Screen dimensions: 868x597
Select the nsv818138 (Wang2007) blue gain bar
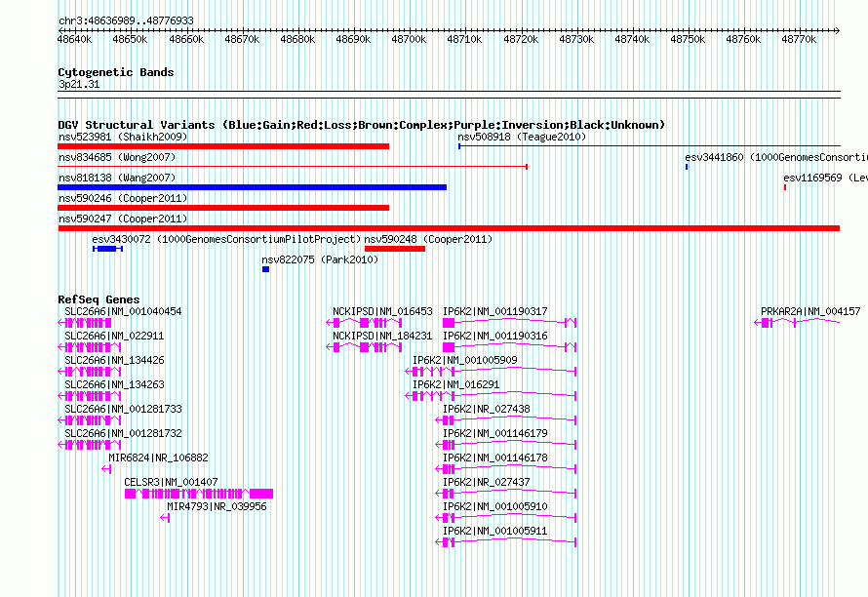(x=252, y=187)
